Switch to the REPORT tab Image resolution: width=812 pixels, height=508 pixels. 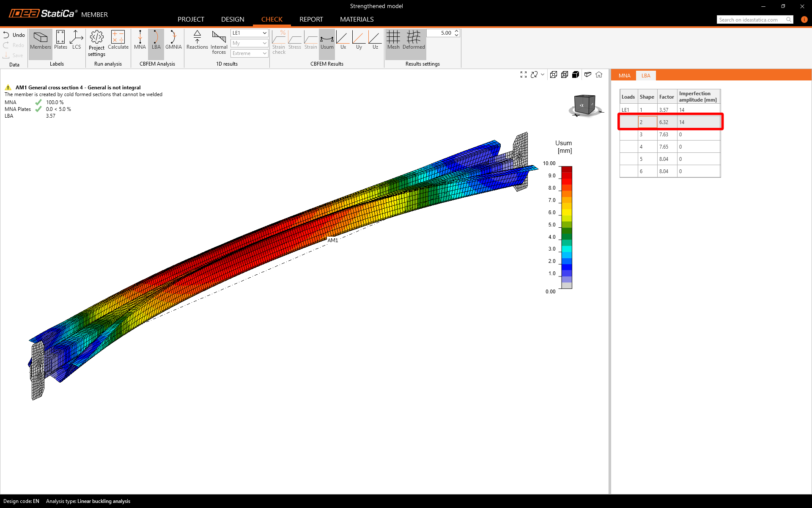[x=311, y=19]
